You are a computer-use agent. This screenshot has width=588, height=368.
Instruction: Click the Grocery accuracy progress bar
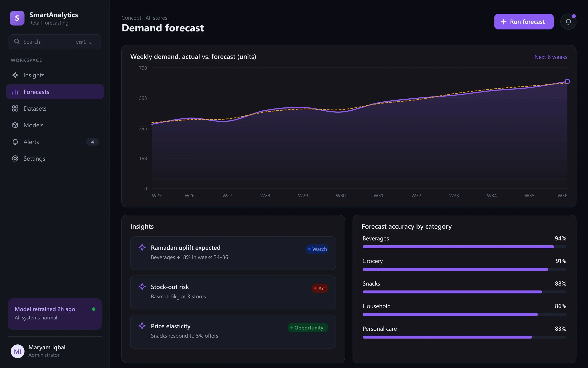464,269
